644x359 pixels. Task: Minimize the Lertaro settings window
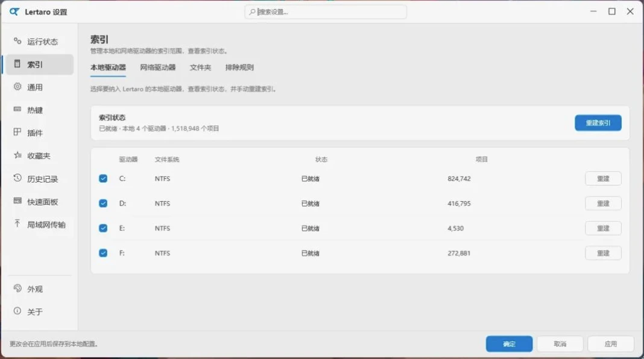point(593,11)
